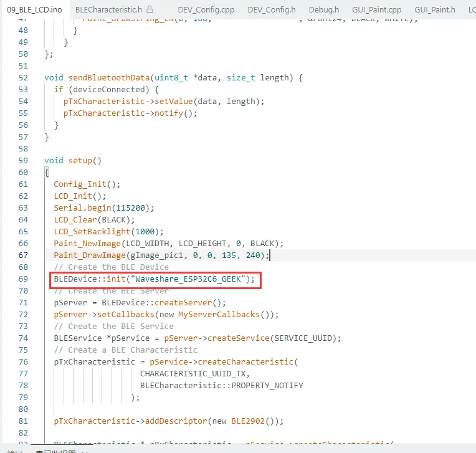Image resolution: width=476 pixels, height=453 pixels.
Task: Switch to the GUI_Paint.h tab
Action: tap(434, 10)
